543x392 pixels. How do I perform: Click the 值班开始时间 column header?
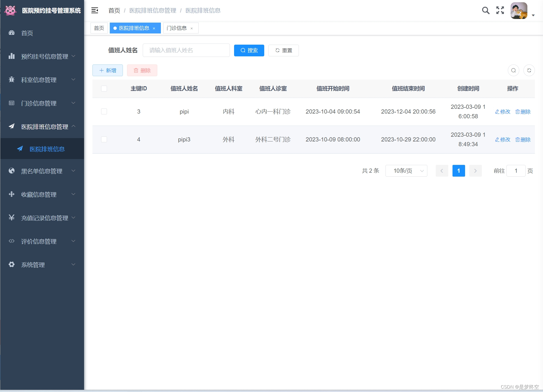click(333, 88)
